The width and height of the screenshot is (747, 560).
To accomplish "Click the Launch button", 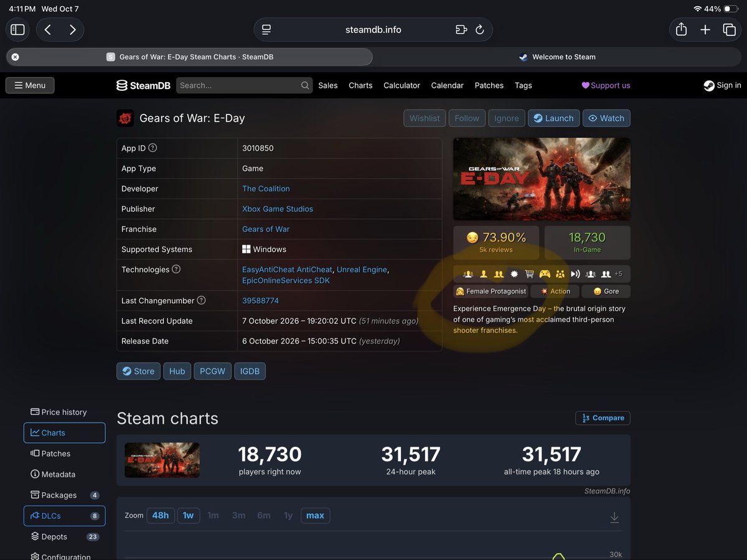I will pos(554,118).
